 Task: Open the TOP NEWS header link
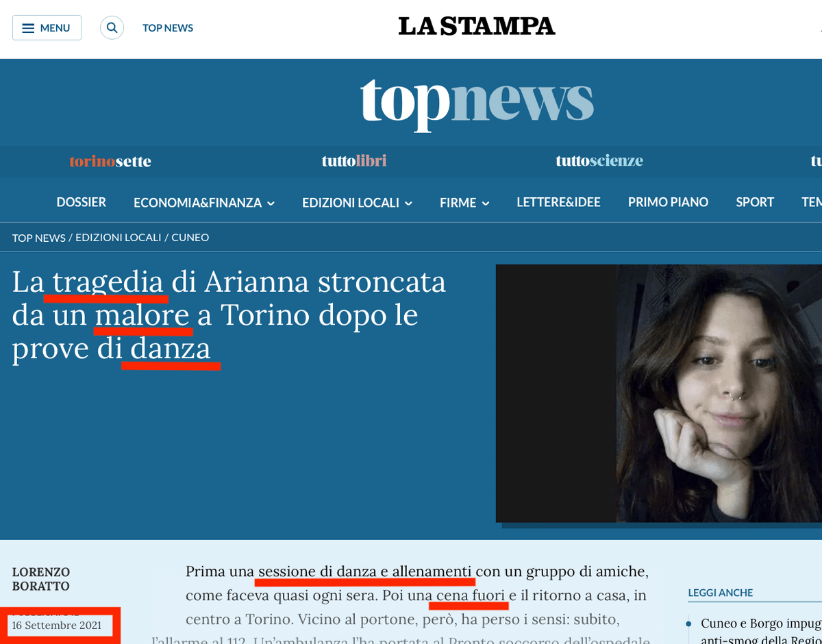pos(168,28)
